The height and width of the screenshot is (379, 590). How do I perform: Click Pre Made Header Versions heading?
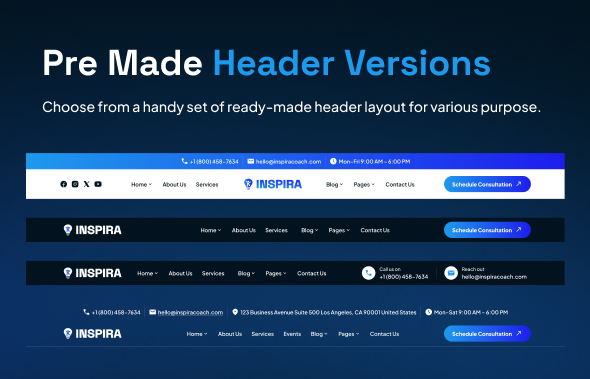(x=266, y=63)
